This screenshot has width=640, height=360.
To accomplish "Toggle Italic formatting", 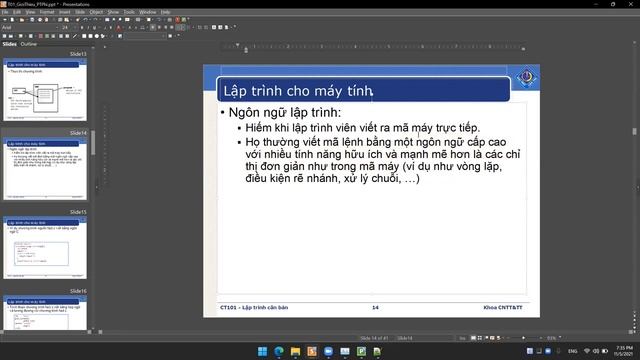I will coord(88,27).
